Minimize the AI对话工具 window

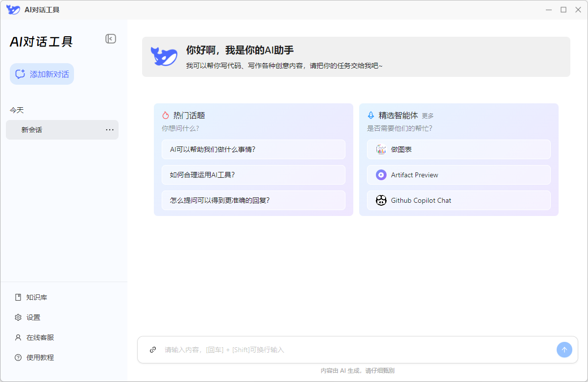pos(549,10)
